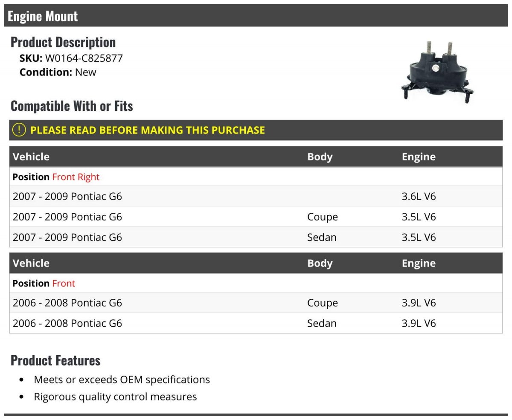Click the Vehicle column header in first table
The image size is (512, 420).
(x=31, y=156)
